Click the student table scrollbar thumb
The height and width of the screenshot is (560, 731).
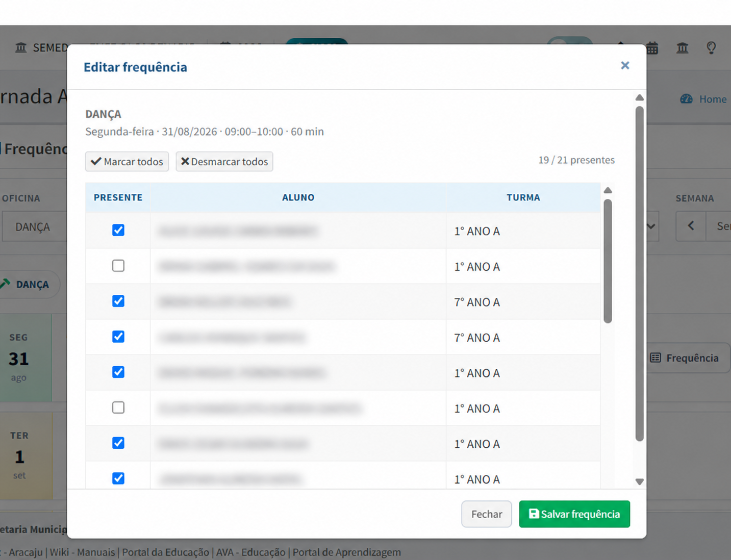point(608,261)
